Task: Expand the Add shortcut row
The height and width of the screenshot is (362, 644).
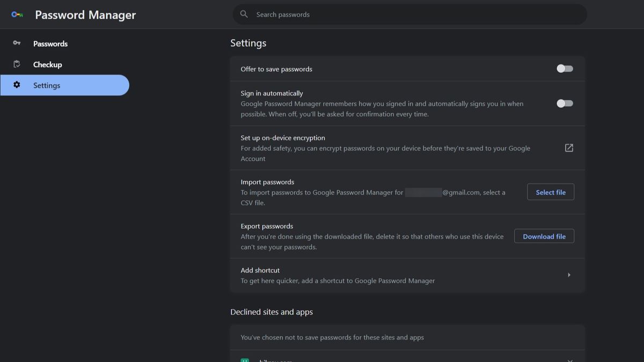Action: click(408, 275)
